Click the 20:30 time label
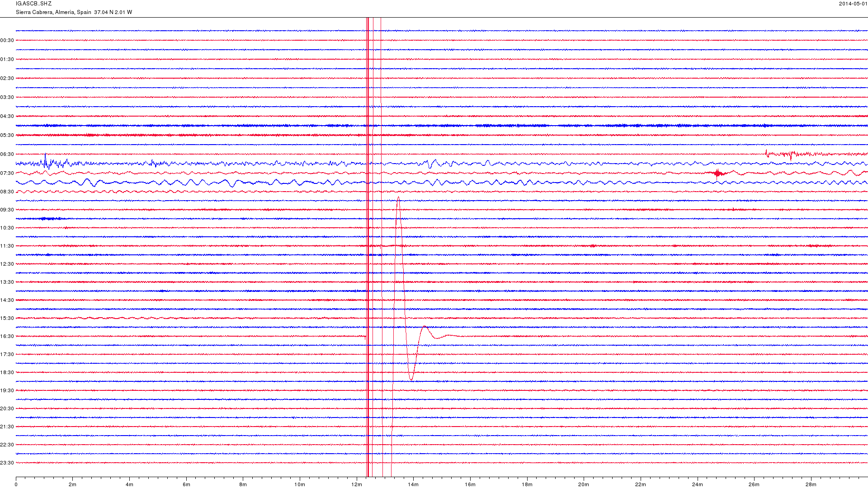The height and width of the screenshot is (488, 868). click(7, 409)
